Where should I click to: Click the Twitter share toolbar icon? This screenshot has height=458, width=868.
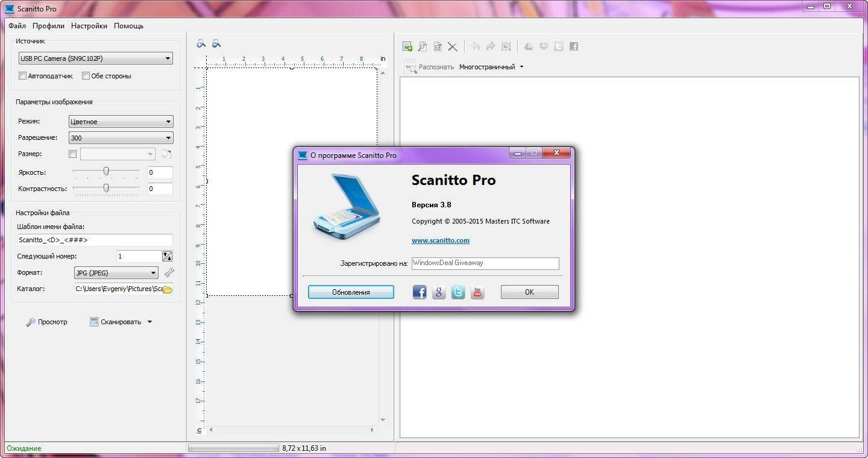tap(559, 46)
